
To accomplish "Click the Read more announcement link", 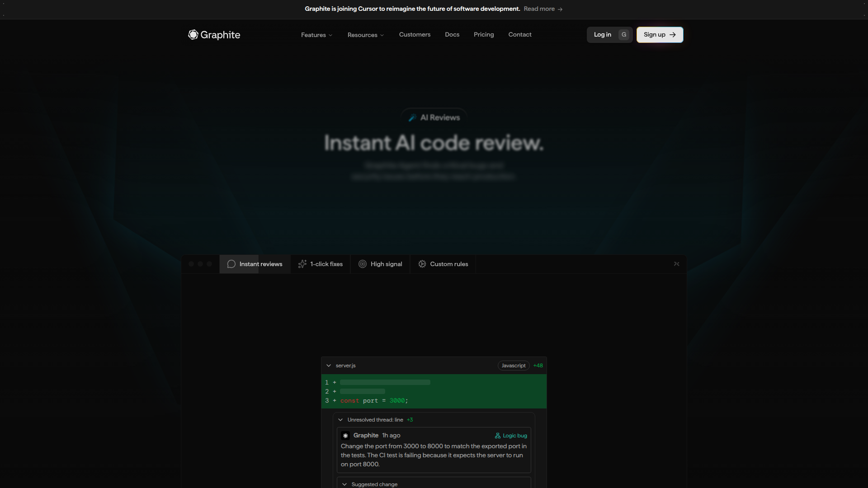I will tap(539, 9).
